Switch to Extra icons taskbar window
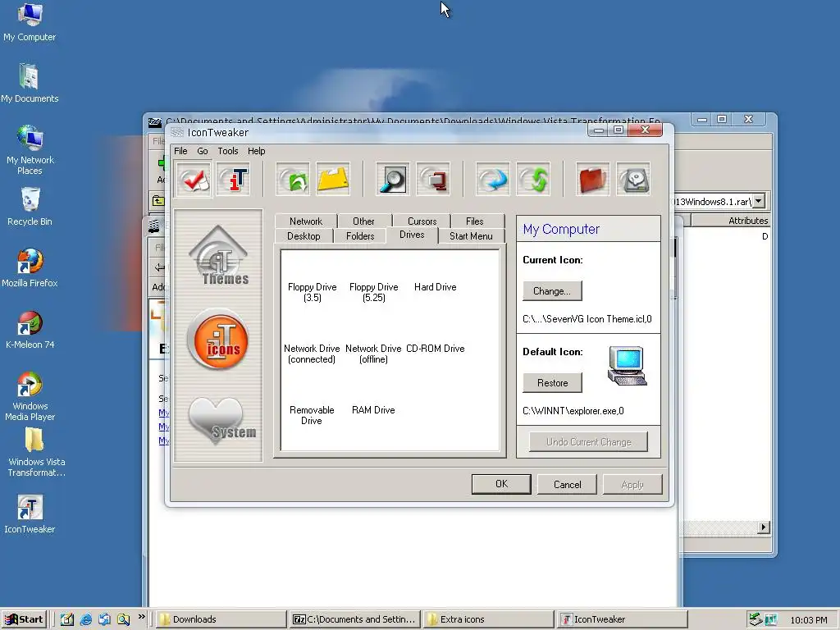The image size is (840, 630). (x=489, y=619)
